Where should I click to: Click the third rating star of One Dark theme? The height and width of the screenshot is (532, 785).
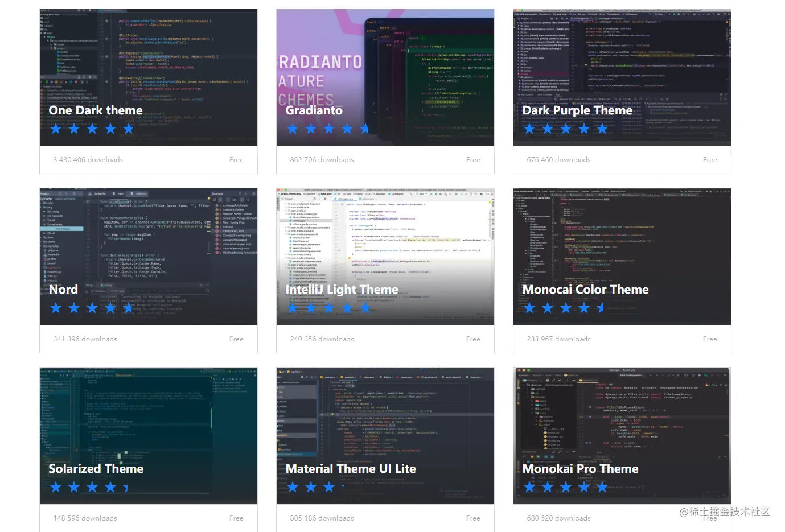point(92,129)
